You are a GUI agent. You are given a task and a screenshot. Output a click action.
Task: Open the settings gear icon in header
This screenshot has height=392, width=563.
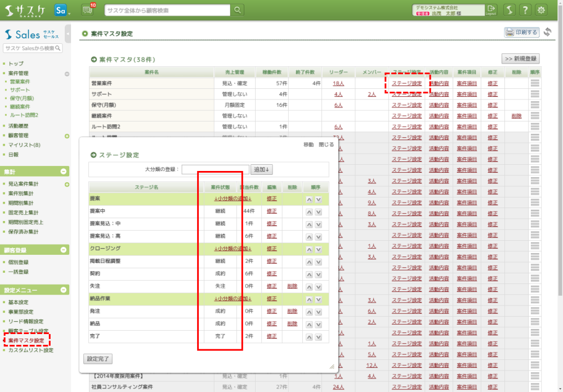[542, 10]
